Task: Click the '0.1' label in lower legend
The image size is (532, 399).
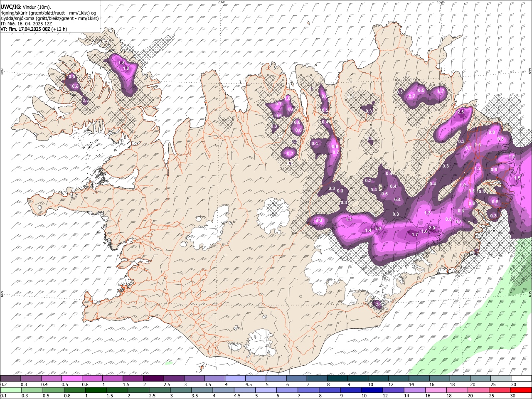Action: [x=3, y=396]
